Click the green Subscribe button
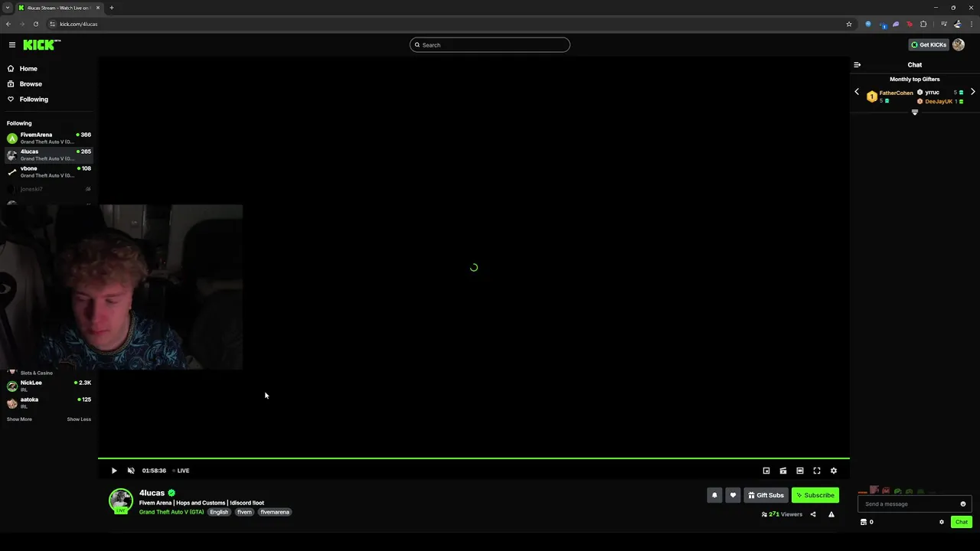Image resolution: width=980 pixels, height=551 pixels. pyautogui.click(x=815, y=495)
